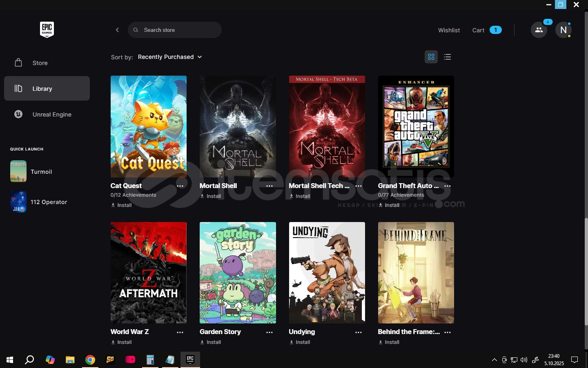Install Cat Quest
The width and height of the screenshot is (588, 368).
click(x=121, y=205)
